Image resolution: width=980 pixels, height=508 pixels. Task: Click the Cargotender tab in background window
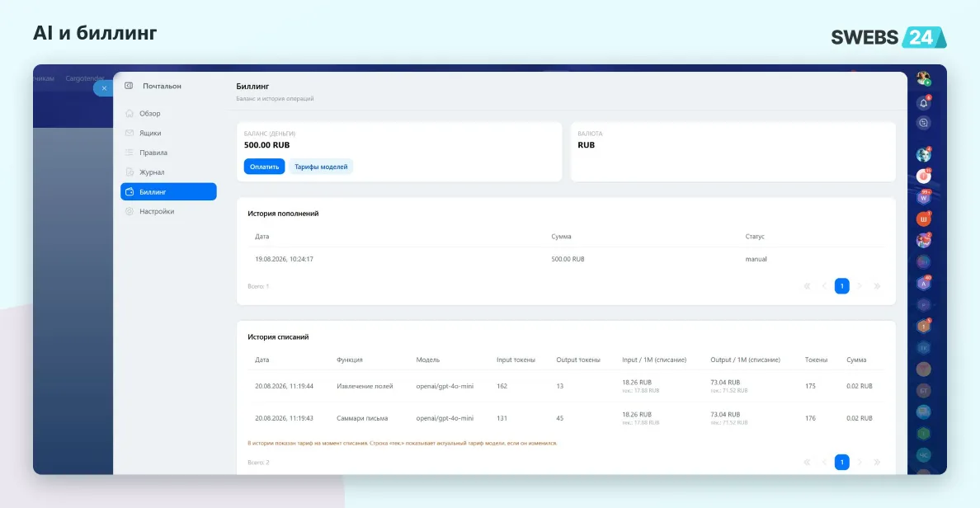pos(84,78)
